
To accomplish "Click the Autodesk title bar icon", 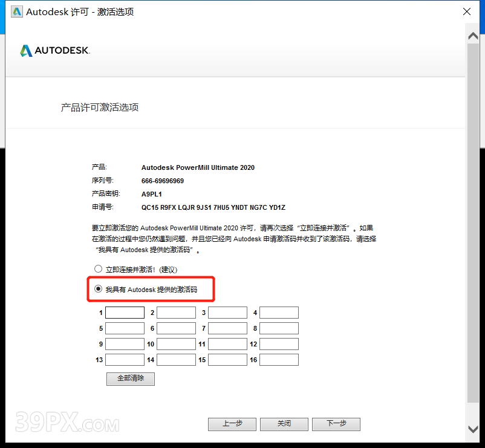I will click(x=17, y=11).
